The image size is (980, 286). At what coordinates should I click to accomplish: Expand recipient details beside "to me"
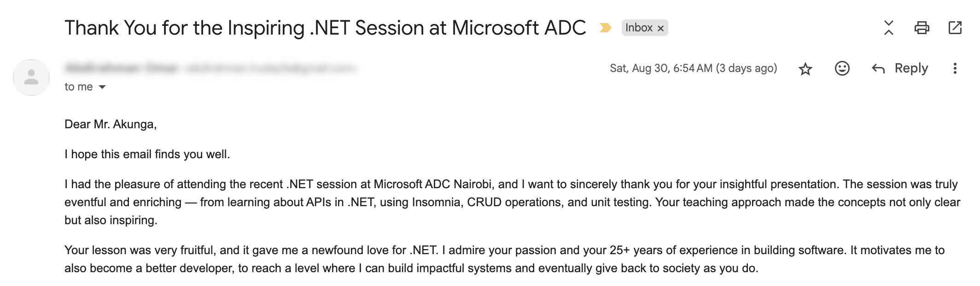[102, 87]
